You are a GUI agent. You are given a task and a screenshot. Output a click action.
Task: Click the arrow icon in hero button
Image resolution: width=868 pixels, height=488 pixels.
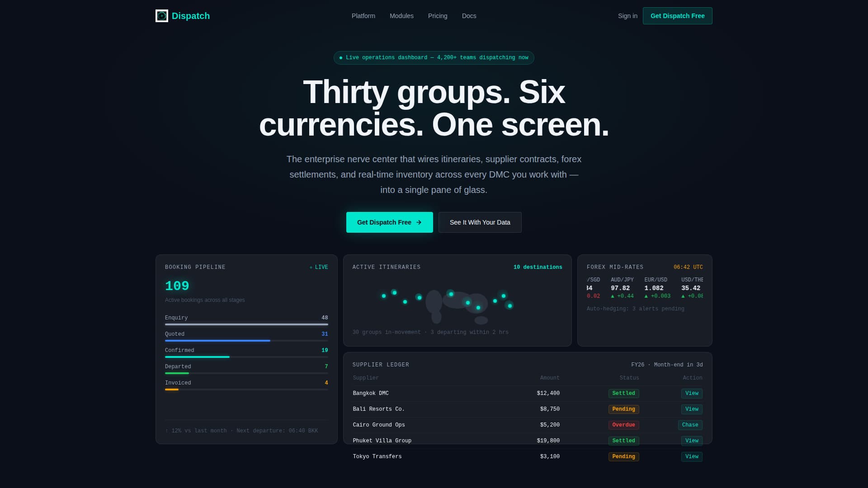coord(419,222)
